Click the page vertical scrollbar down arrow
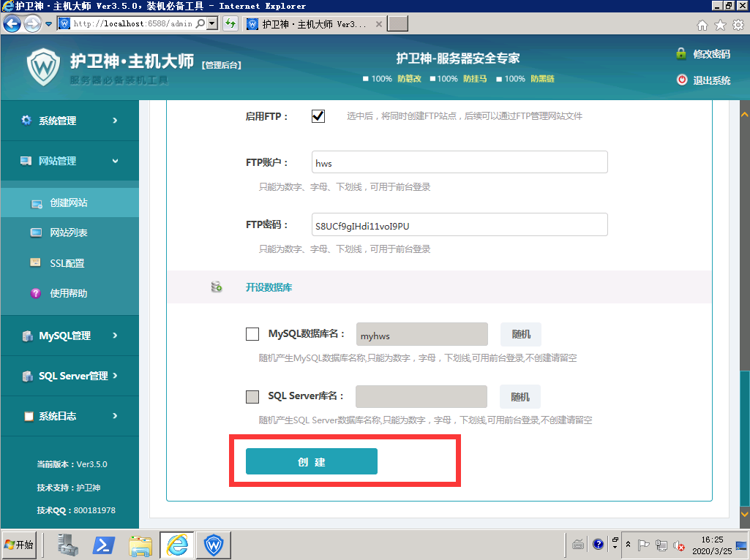 pos(744,523)
